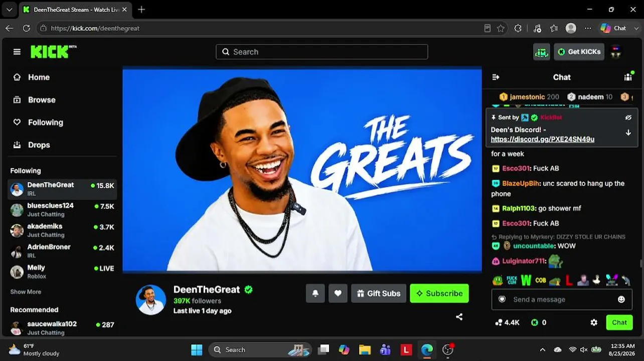Viewport: 644px width, 361px height.
Task: Select DeenTheGreat in Following list
Action: pyautogui.click(x=62, y=189)
